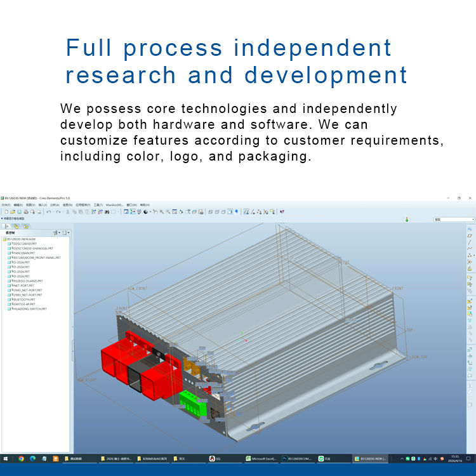Open the selection filter dropdown
Image resolution: width=476 pixels, height=476 pixels.
coord(454,220)
